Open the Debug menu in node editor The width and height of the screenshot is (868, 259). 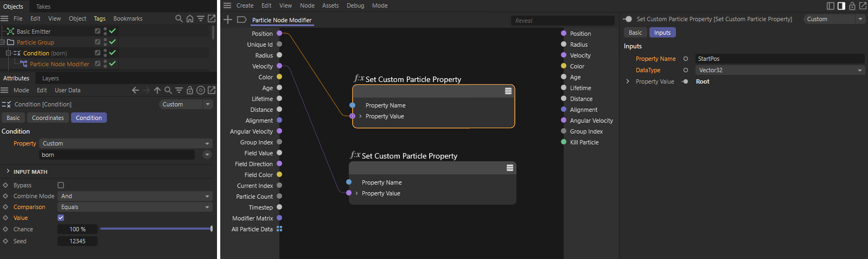pyautogui.click(x=355, y=5)
